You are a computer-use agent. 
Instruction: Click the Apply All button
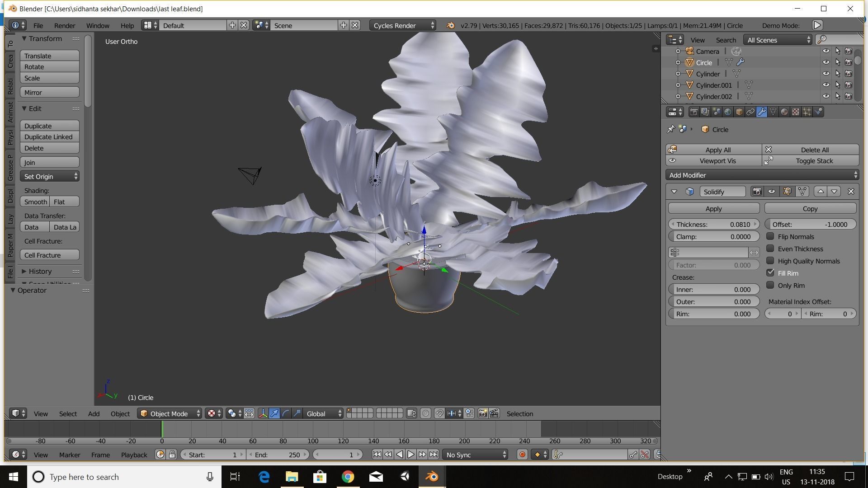pos(714,150)
